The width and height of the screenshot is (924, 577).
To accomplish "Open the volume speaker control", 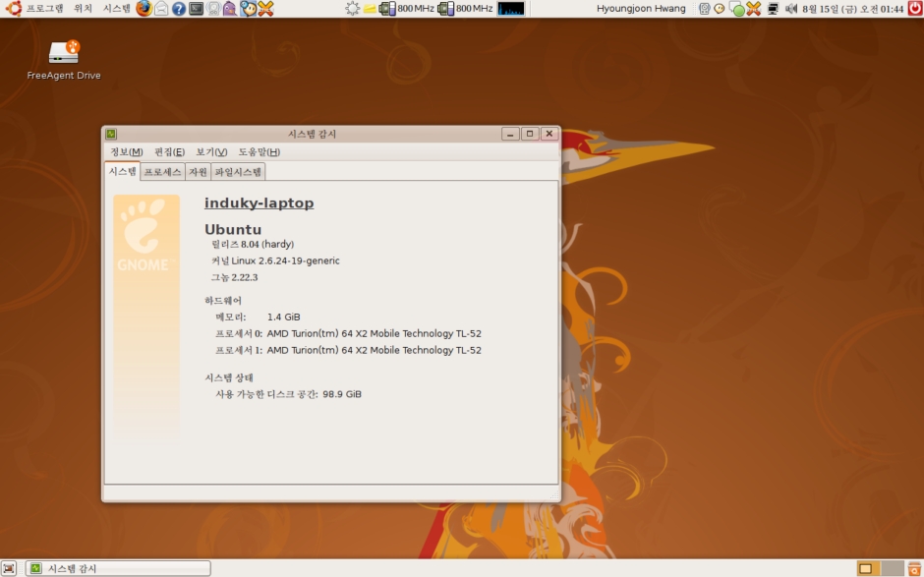I will (x=791, y=8).
